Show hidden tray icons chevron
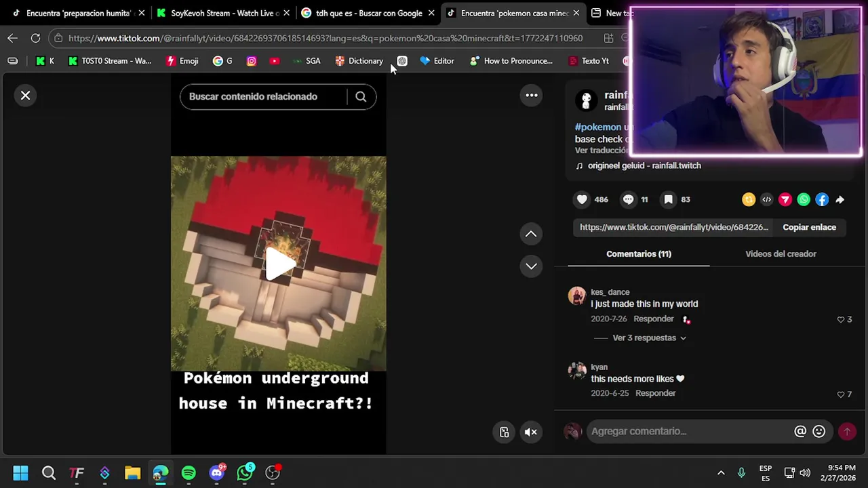Viewport: 868px width, 488px height. (x=721, y=472)
